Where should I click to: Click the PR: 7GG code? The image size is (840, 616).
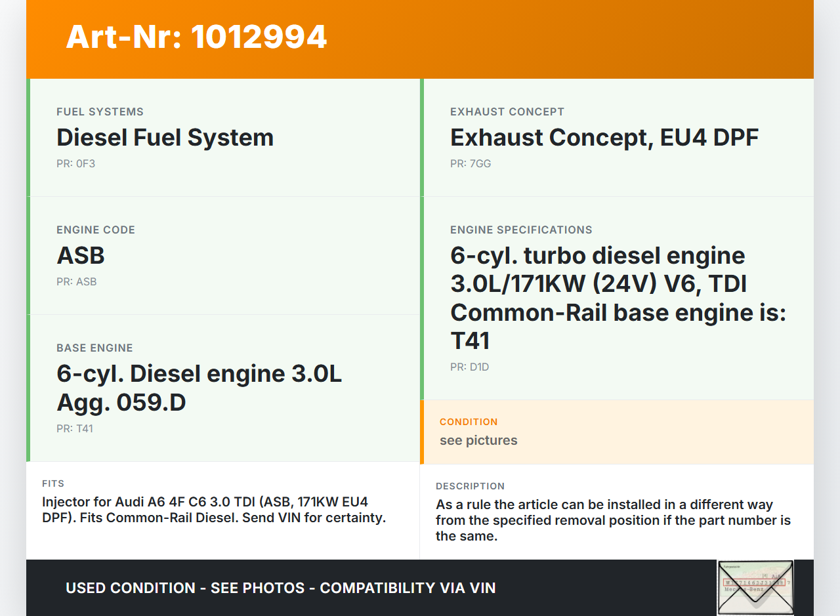[x=470, y=163]
